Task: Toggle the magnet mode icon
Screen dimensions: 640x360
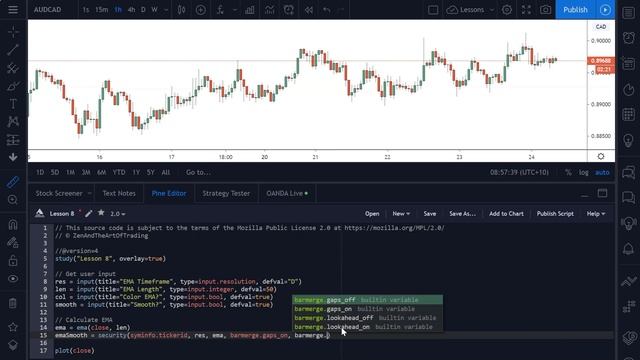Action: point(13,224)
